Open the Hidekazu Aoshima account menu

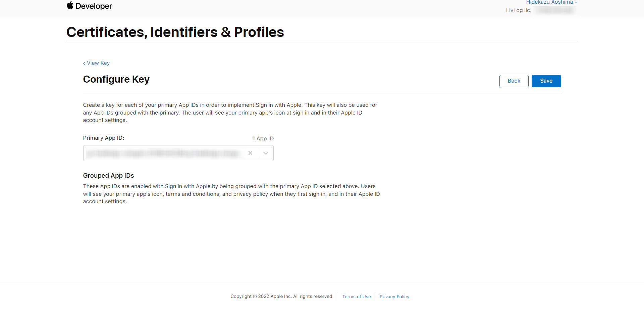549,2
